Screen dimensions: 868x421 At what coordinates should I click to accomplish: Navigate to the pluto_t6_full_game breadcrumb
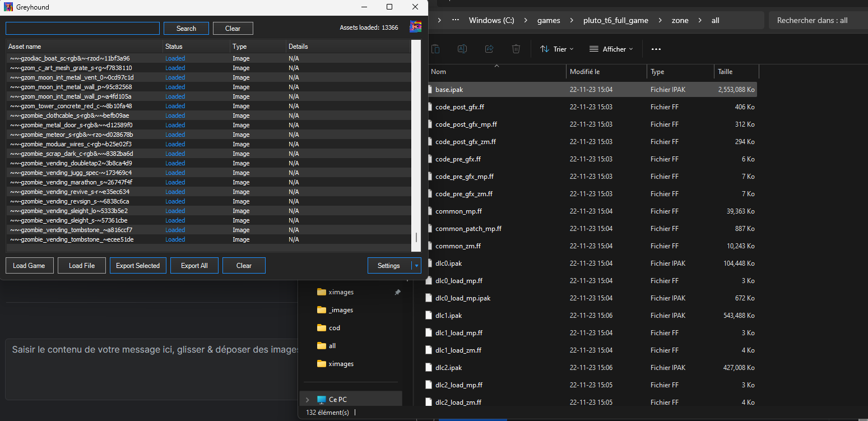coord(616,20)
